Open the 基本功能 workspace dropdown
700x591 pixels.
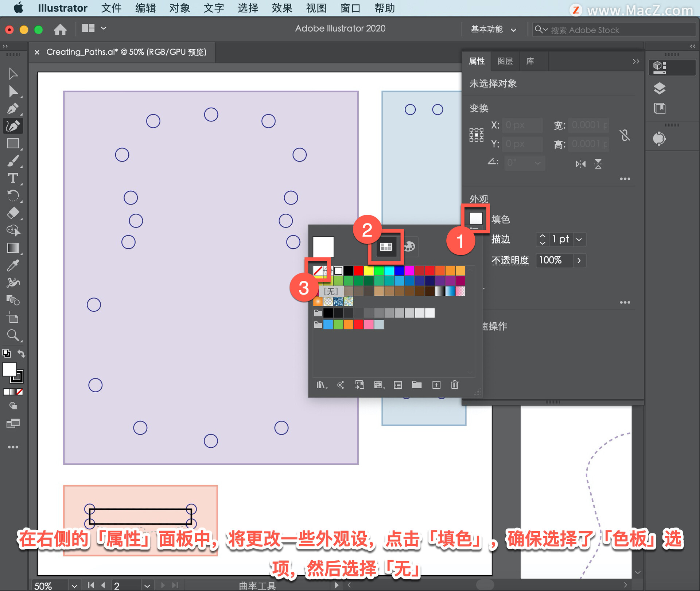493,30
